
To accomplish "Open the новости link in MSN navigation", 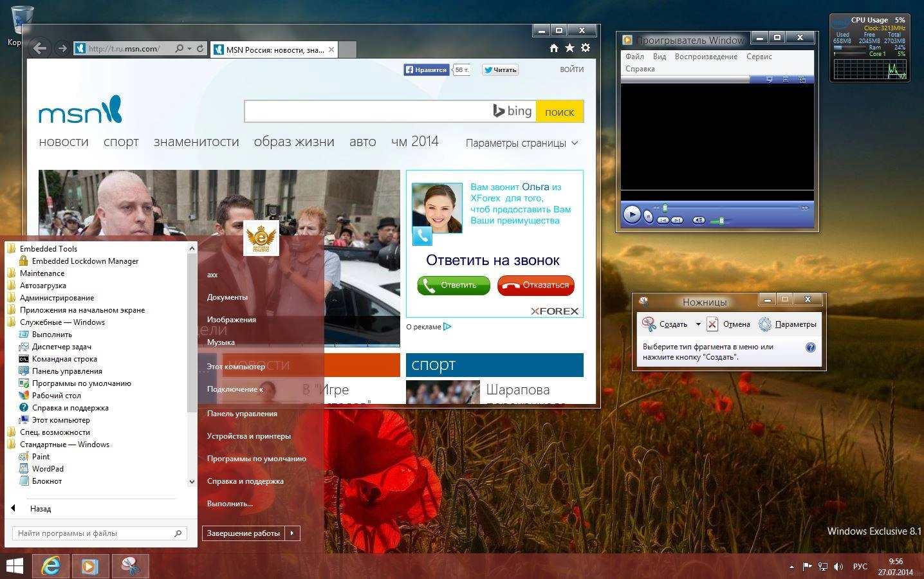I will click(x=64, y=142).
